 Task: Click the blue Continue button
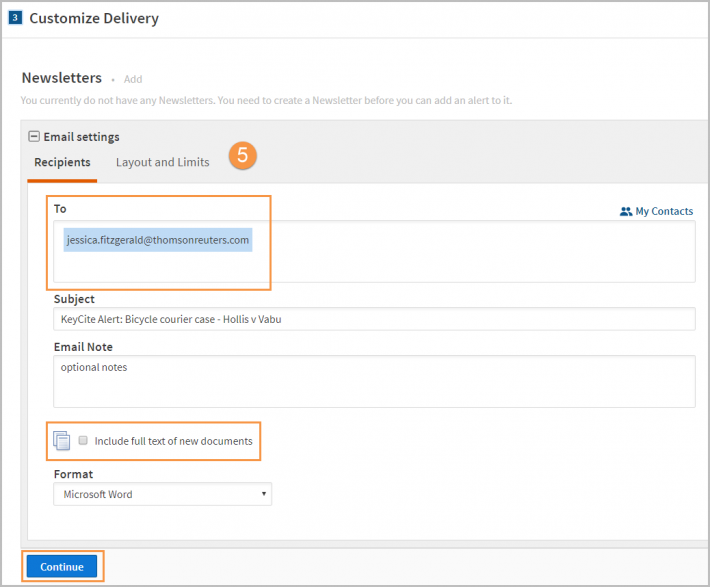coord(62,567)
